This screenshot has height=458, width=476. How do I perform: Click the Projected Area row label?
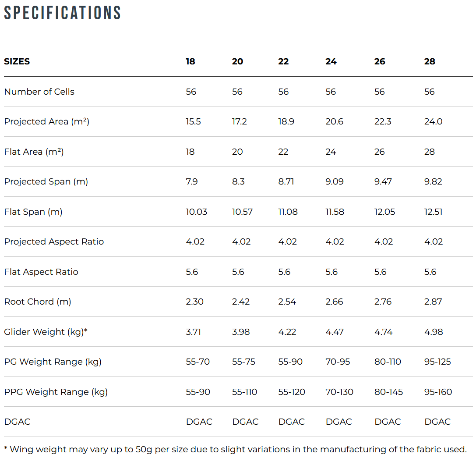(47, 121)
